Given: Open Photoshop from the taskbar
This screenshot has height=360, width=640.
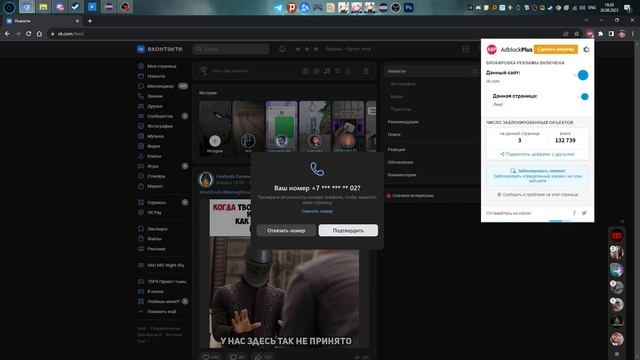Looking at the screenshot, I should coord(409,7).
